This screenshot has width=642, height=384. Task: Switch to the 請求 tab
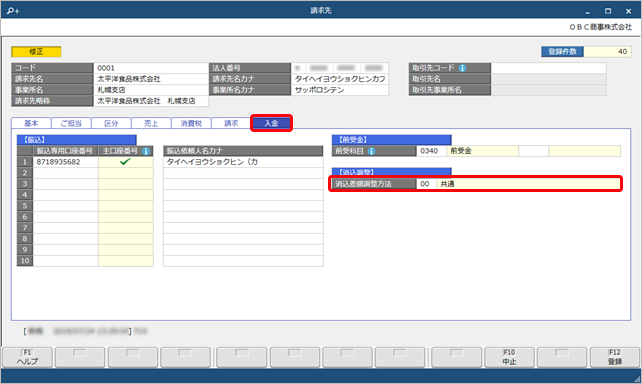(231, 123)
